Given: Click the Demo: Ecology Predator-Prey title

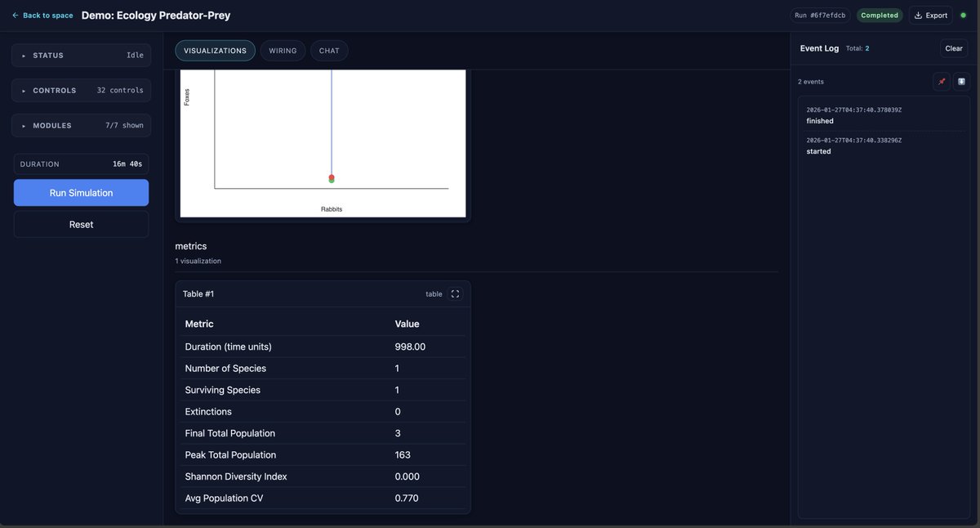Looking at the screenshot, I should (156, 16).
